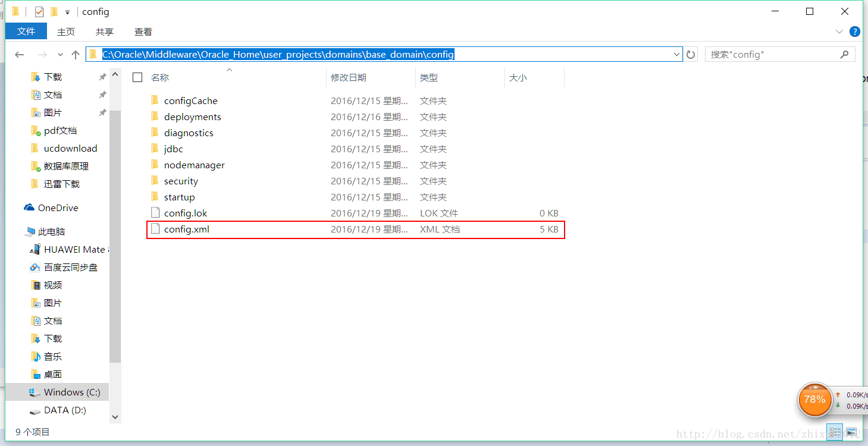Sort files by the 修改日期 column

click(349, 78)
